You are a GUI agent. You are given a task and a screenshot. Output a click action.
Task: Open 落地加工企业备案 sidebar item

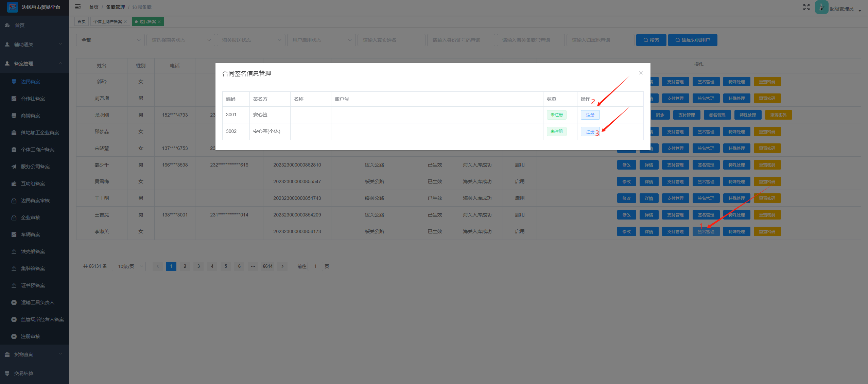(35, 133)
